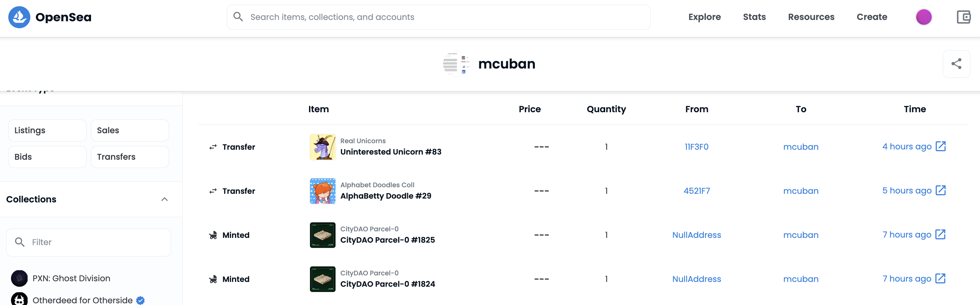Open the NullAddress link for Parcel #1825
The image size is (980, 305).
(x=696, y=235)
